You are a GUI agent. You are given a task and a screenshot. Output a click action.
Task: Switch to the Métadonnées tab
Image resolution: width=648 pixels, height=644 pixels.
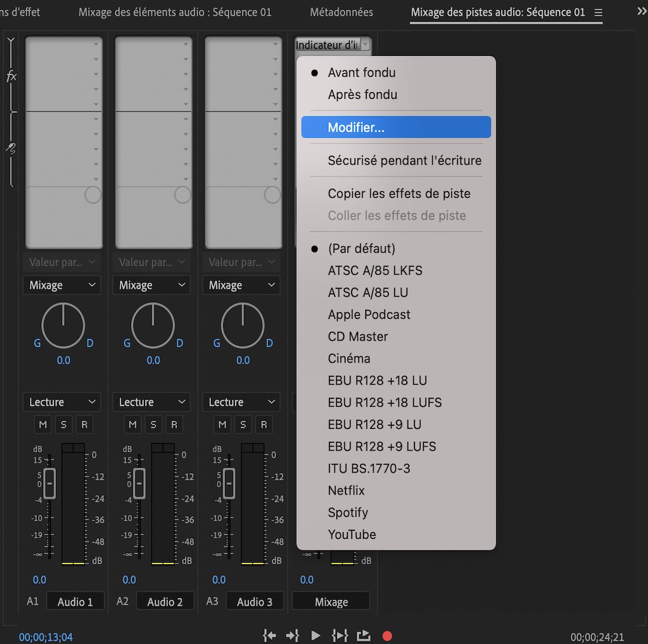point(341,12)
